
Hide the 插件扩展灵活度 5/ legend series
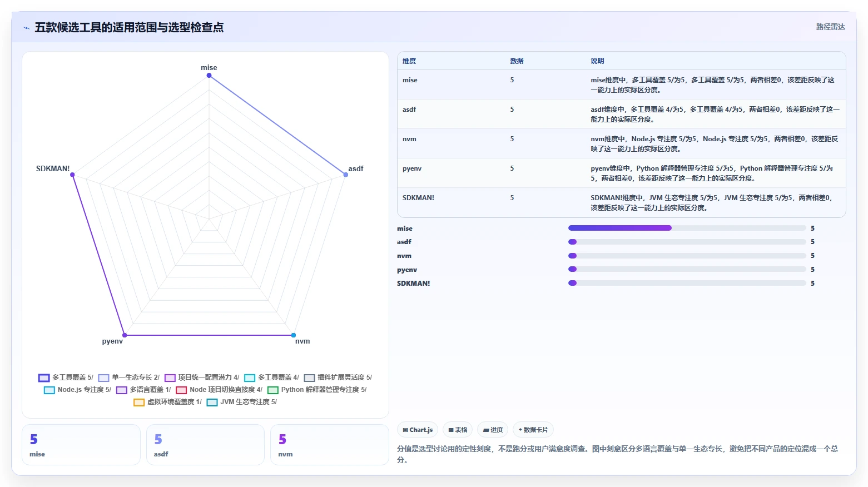338,377
